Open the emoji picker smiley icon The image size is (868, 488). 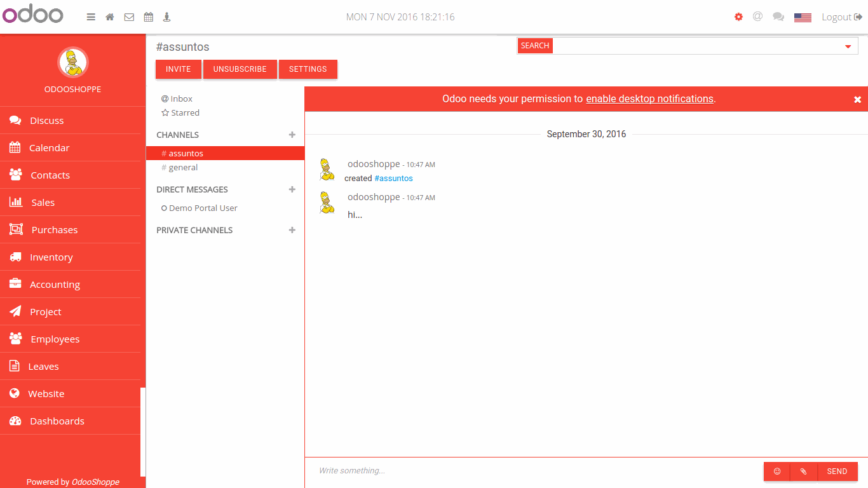click(x=777, y=471)
